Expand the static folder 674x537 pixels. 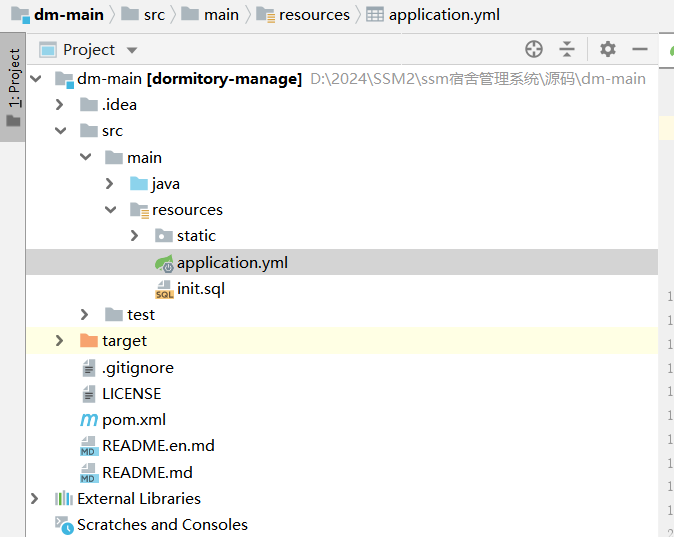135,236
